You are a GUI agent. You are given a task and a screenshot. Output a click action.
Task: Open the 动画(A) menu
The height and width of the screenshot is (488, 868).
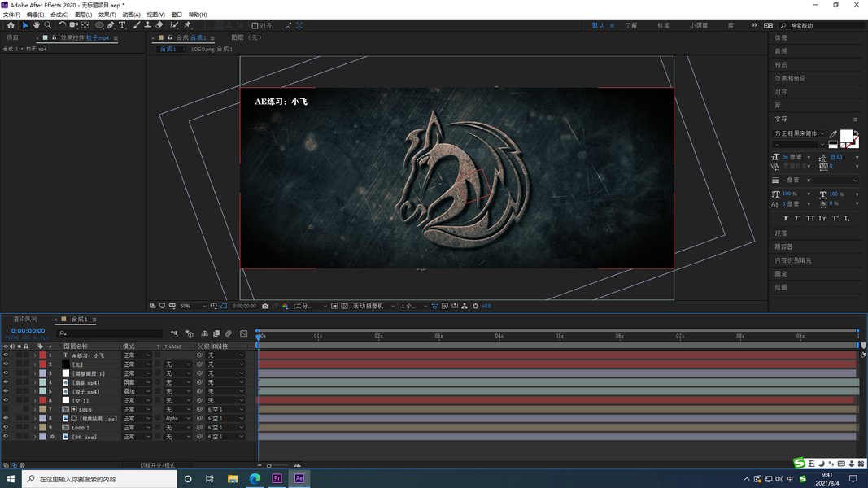click(131, 15)
